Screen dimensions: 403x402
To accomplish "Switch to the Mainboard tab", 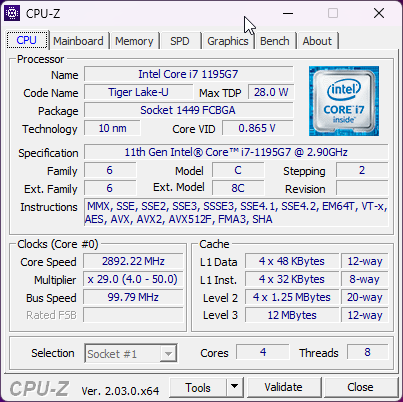I will [78, 41].
